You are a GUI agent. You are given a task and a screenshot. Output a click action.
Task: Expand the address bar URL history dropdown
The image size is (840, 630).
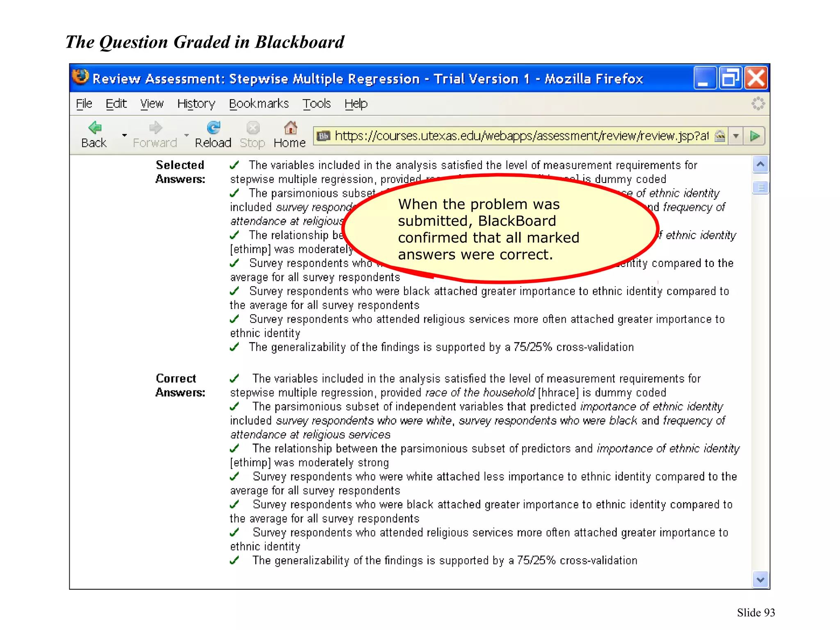[x=736, y=136]
